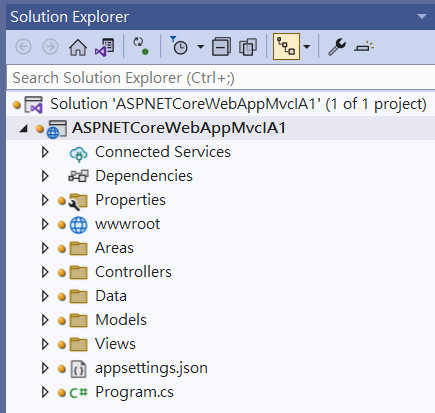Open the Pending Changes Filter clock icon

pyautogui.click(x=179, y=46)
